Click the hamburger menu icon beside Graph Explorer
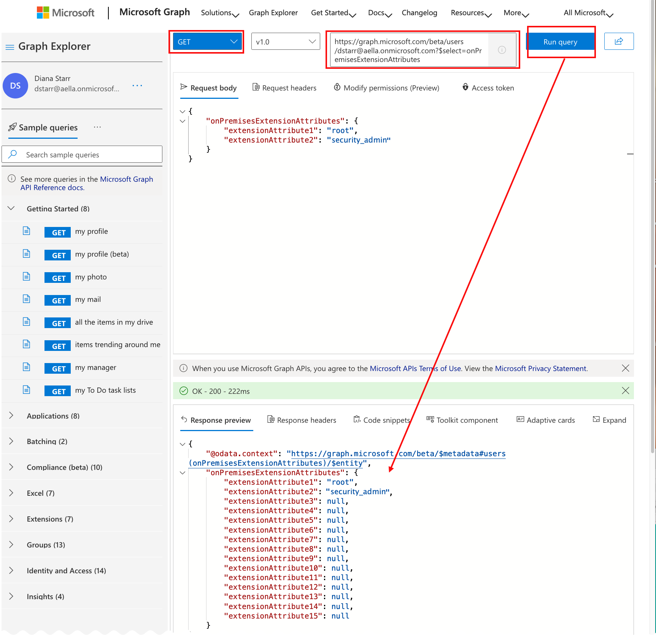 10,47
